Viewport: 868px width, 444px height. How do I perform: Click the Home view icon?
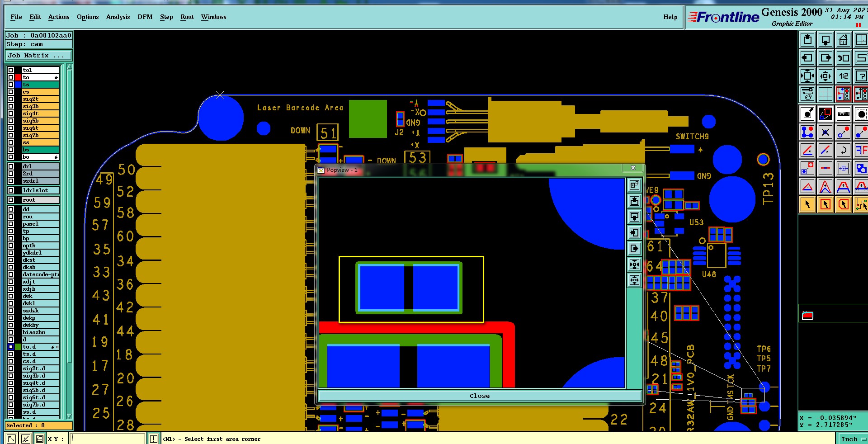[x=844, y=40]
